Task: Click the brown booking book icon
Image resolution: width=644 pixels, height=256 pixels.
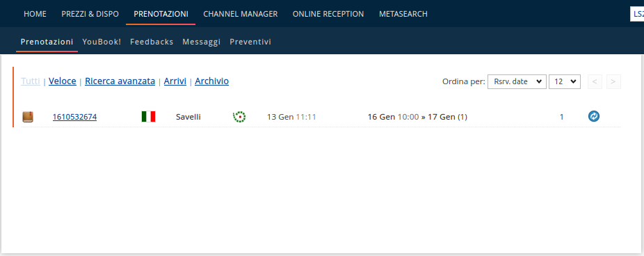Action: (x=28, y=117)
